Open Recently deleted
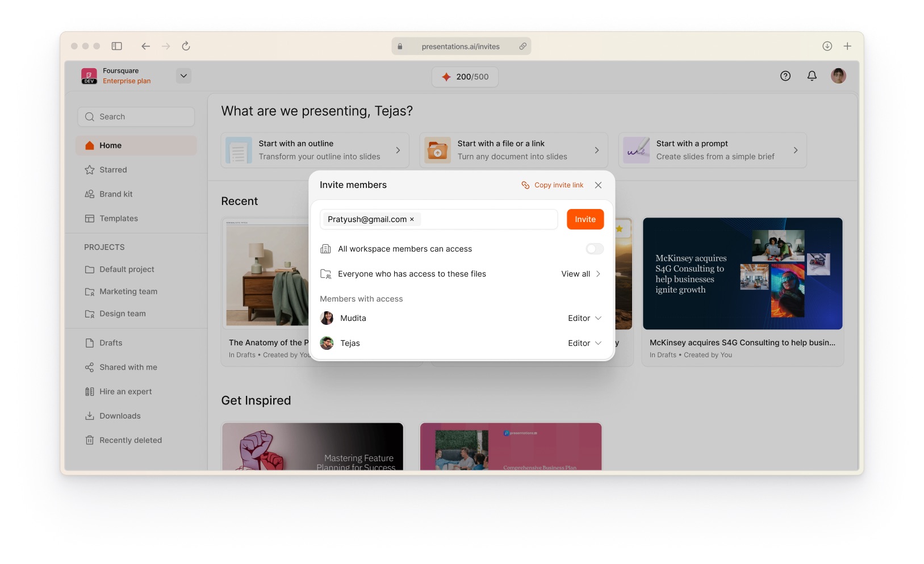Screen dimensions: 924x564 click(136, 440)
